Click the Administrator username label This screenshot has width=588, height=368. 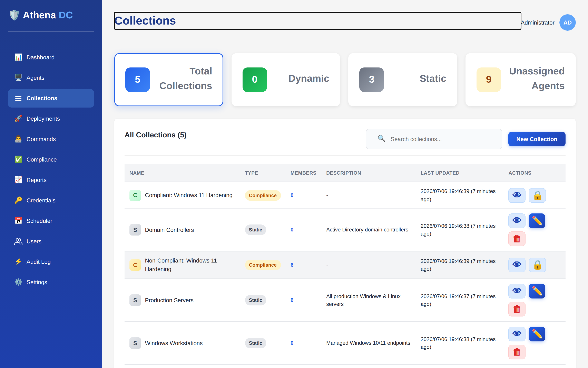pos(538,23)
